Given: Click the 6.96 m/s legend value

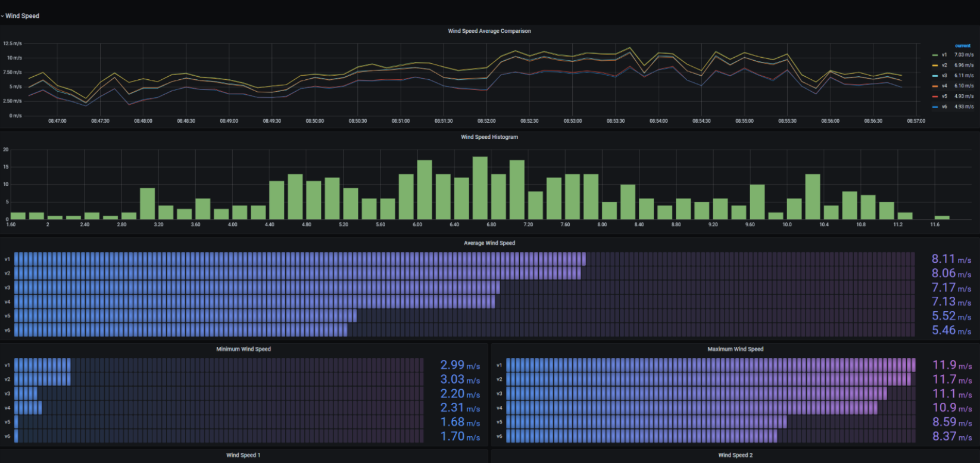Looking at the screenshot, I should (964, 65).
